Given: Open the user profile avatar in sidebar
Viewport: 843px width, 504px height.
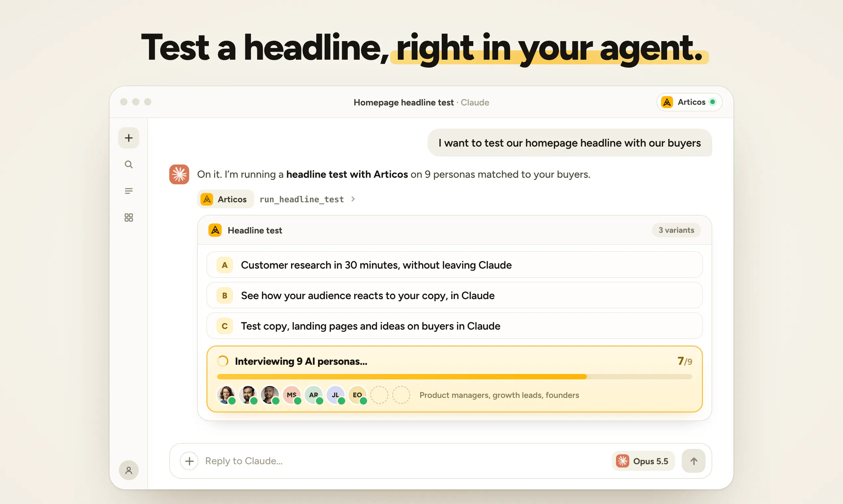Looking at the screenshot, I should coord(128,470).
